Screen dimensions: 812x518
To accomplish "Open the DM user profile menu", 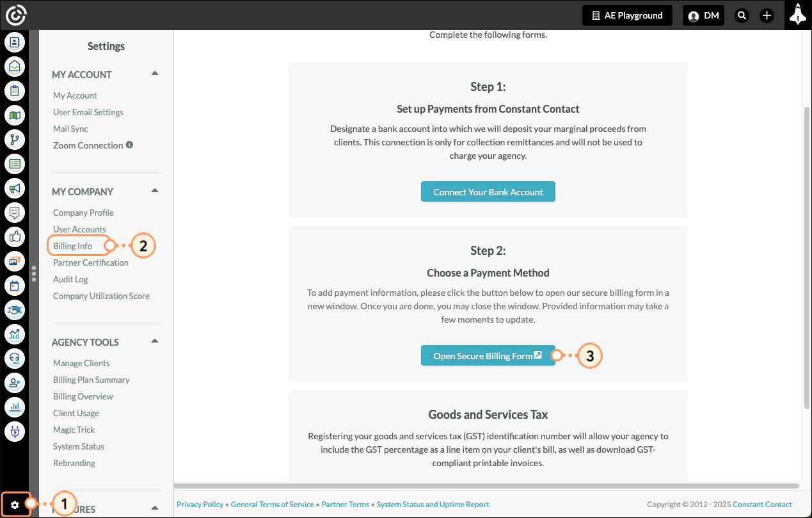I will [x=703, y=15].
